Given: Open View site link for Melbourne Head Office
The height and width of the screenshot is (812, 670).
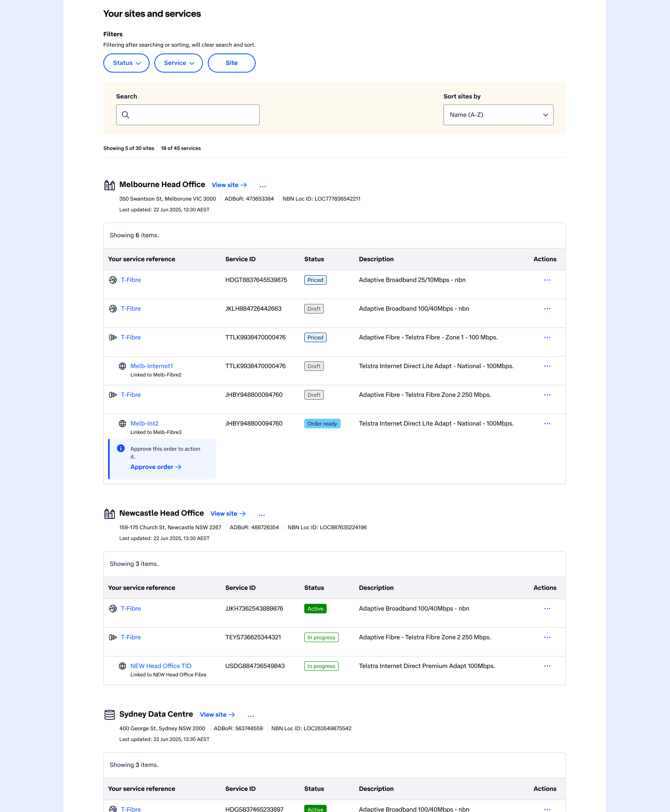Looking at the screenshot, I should pyautogui.click(x=229, y=185).
